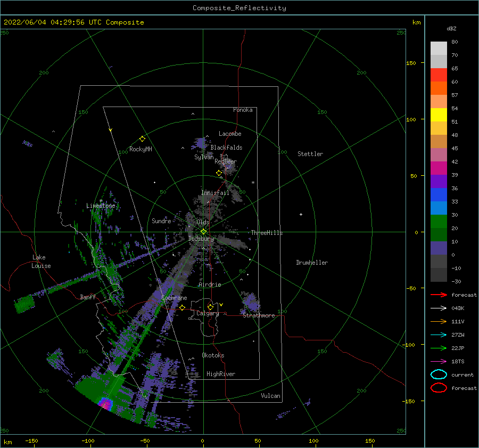Pick the light gray 70-80 dBZ swatch
The image size is (479, 448).
[x=439, y=48]
